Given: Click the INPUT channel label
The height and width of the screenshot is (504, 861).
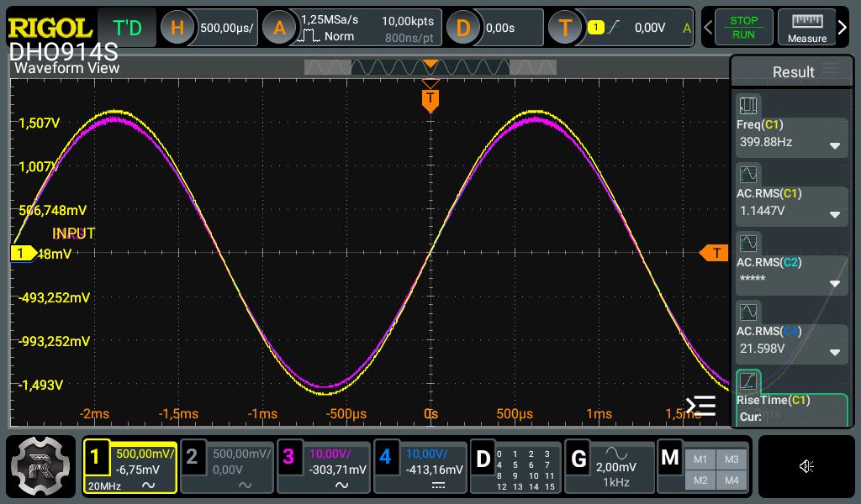Looking at the screenshot, I should tap(74, 234).
